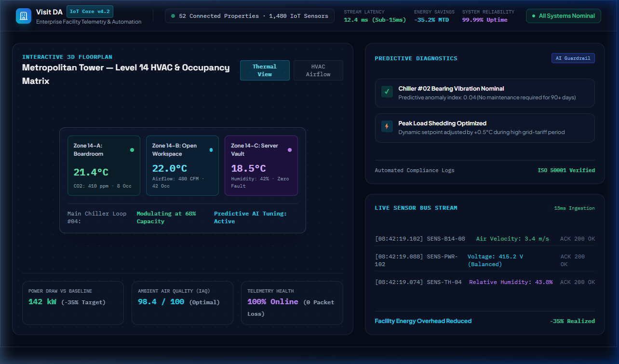Select the Peak Load Shedding Optimized alert

(x=485, y=128)
